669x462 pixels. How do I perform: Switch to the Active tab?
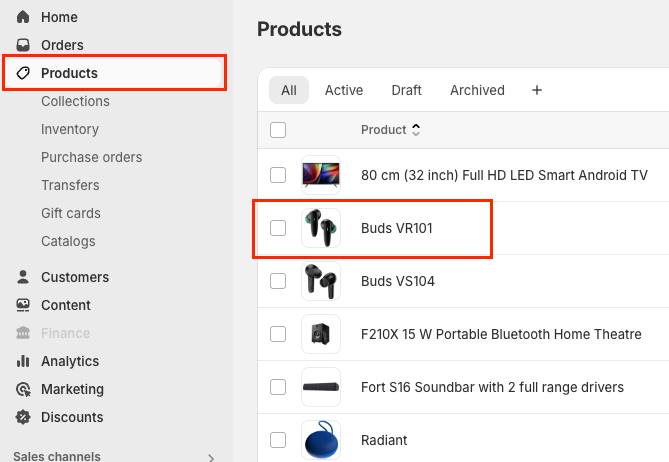click(x=344, y=90)
